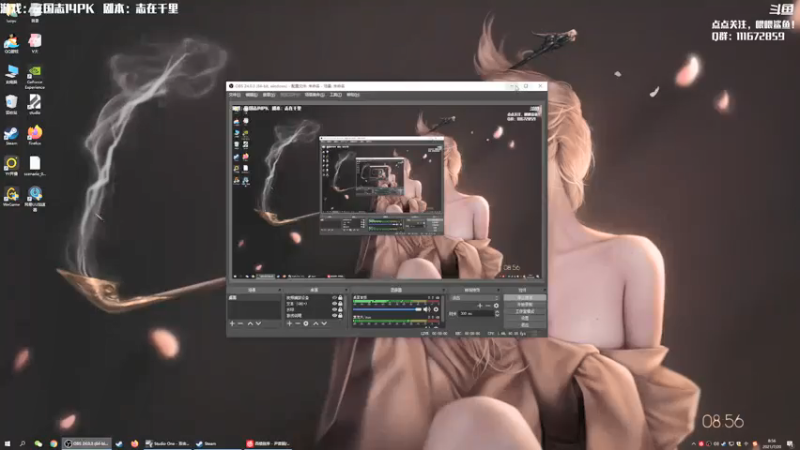Image resolution: width=800 pixels, height=450 pixels.
Task: Open GeForce Experience desktop icon
Action: pyautogui.click(x=35, y=77)
